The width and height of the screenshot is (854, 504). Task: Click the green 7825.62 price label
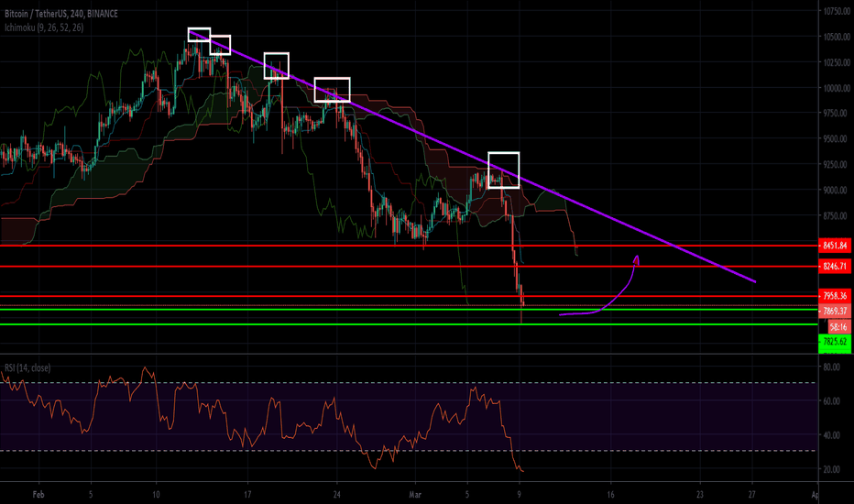pyautogui.click(x=835, y=342)
